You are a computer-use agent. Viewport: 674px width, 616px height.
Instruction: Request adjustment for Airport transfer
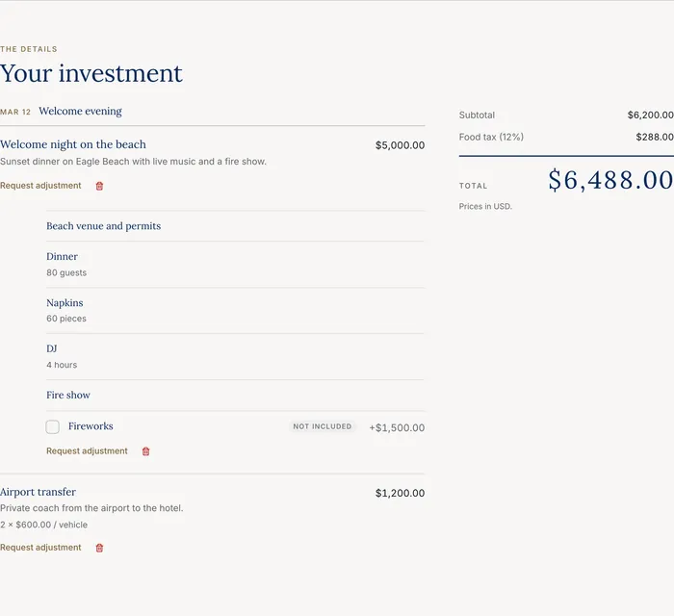(x=40, y=548)
